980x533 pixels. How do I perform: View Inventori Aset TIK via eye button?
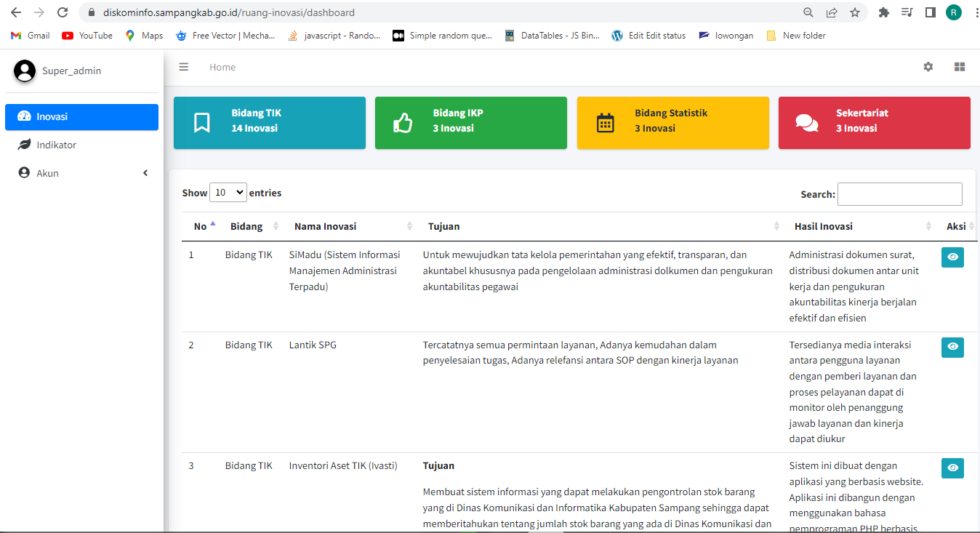[x=952, y=468]
